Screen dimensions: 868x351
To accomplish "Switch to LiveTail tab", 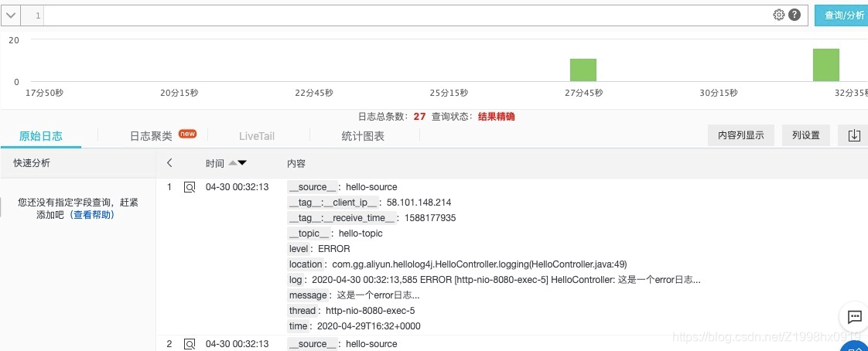I will [x=257, y=135].
